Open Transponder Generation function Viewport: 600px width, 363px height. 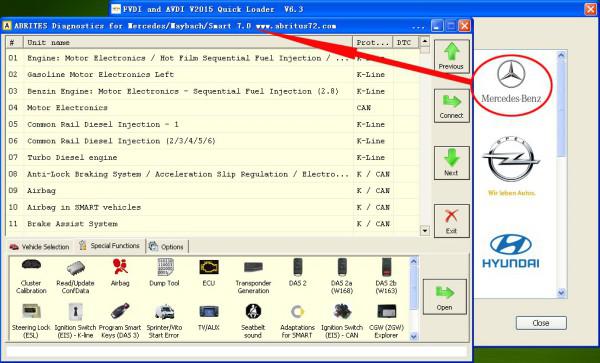(253, 276)
